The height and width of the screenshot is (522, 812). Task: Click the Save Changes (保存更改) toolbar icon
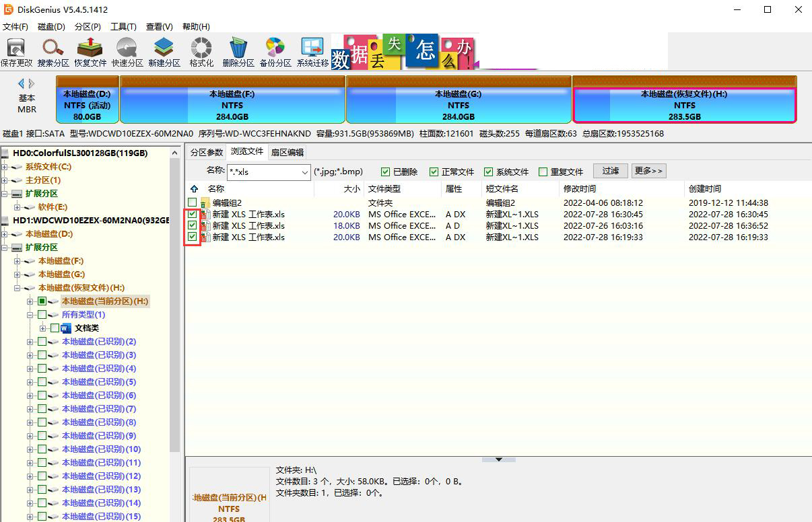coord(16,52)
